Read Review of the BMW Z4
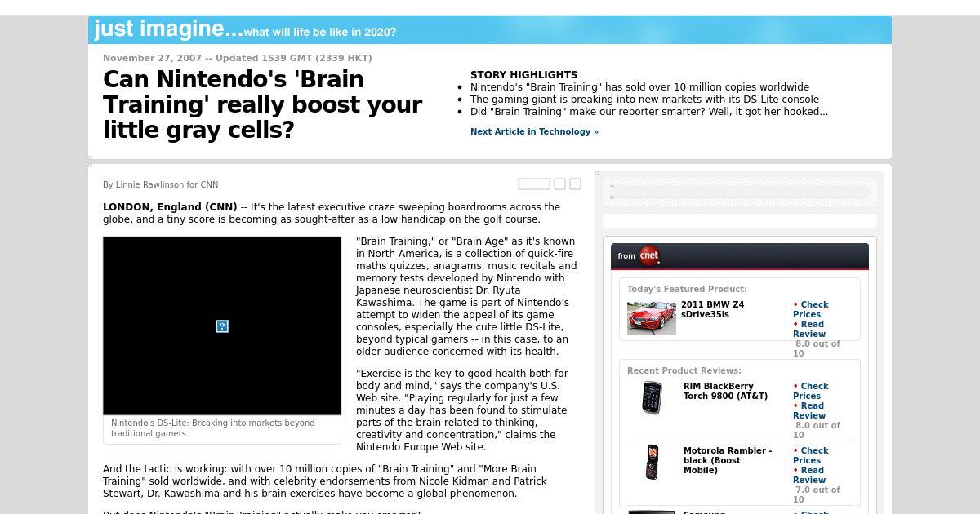 (x=809, y=329)
